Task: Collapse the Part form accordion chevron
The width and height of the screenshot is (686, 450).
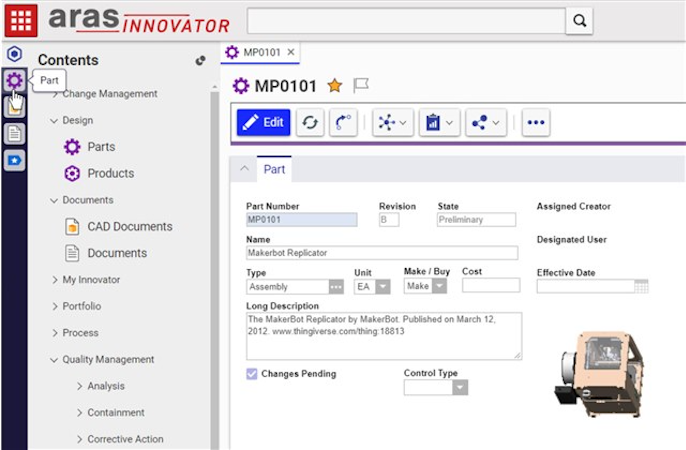Action: (244, 168)
